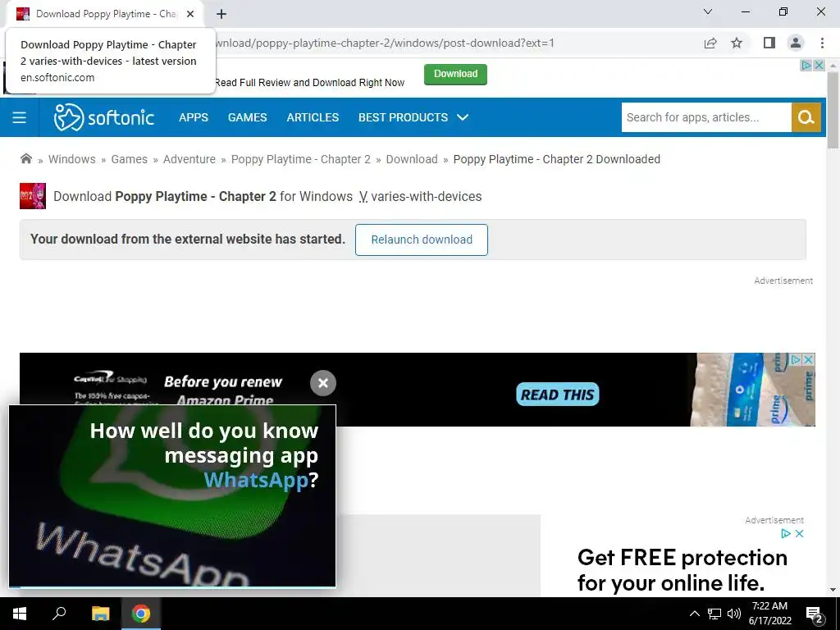Open the Chrome three-dot menu
Screen dimensions: 840x630
pyautogui.click(x=822, y=43)
